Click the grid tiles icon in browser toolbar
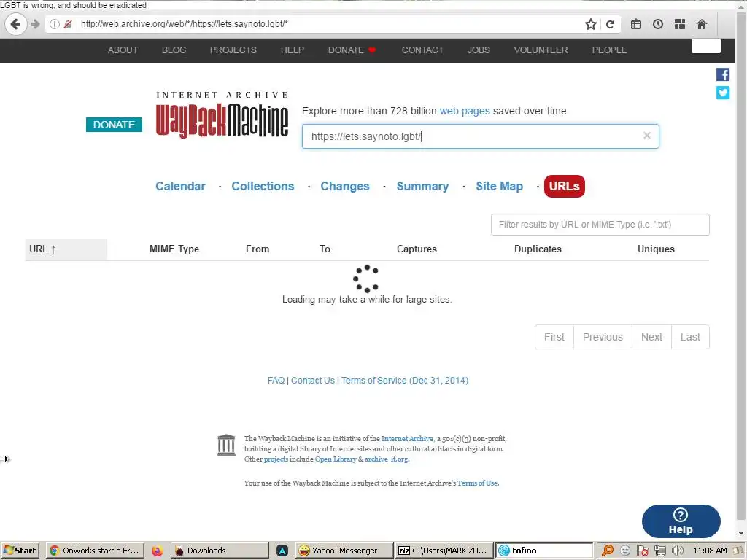 (680, 24)
